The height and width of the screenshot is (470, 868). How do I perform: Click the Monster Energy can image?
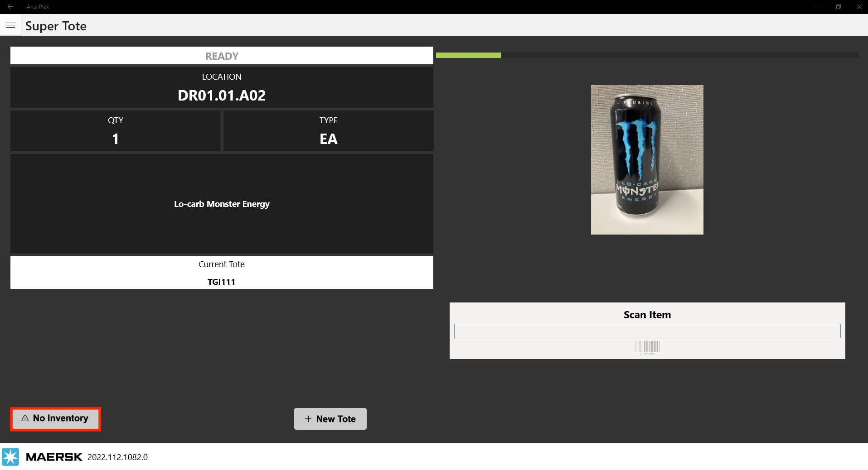click(647, 159)
